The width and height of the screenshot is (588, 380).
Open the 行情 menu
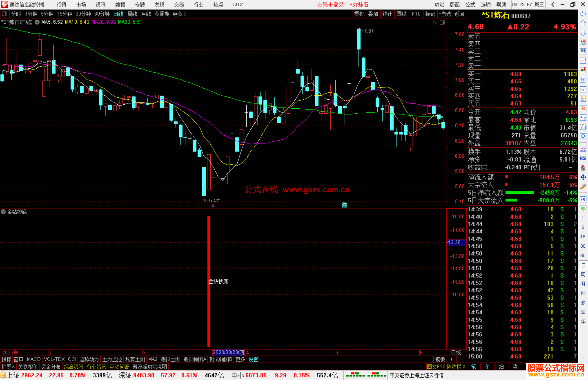coord(61,5)
